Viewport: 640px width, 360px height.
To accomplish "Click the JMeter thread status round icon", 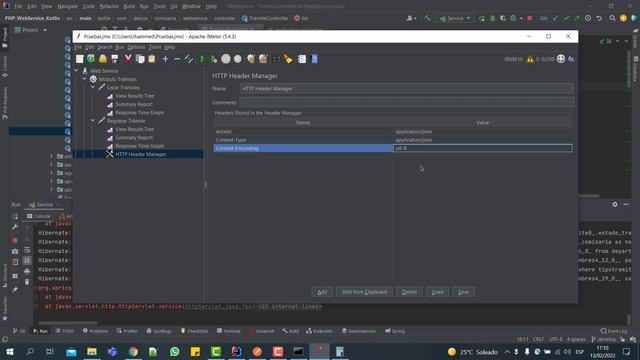I will 561,59.
